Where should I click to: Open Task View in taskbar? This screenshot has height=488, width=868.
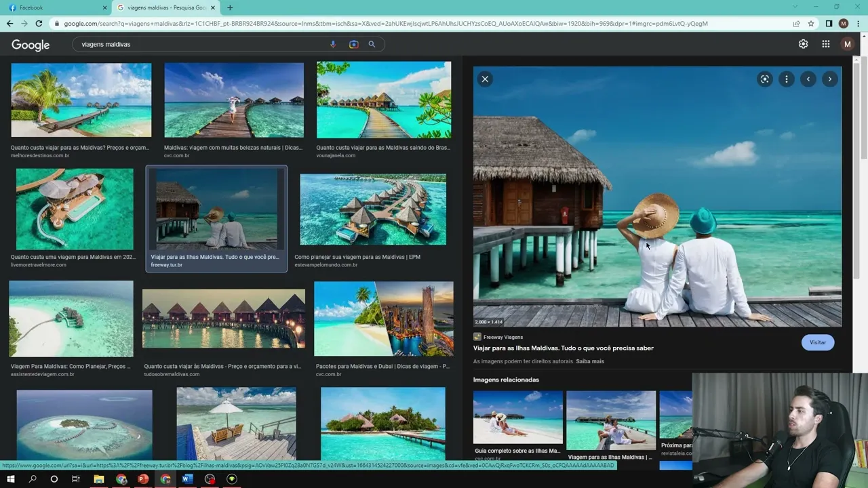76,479
